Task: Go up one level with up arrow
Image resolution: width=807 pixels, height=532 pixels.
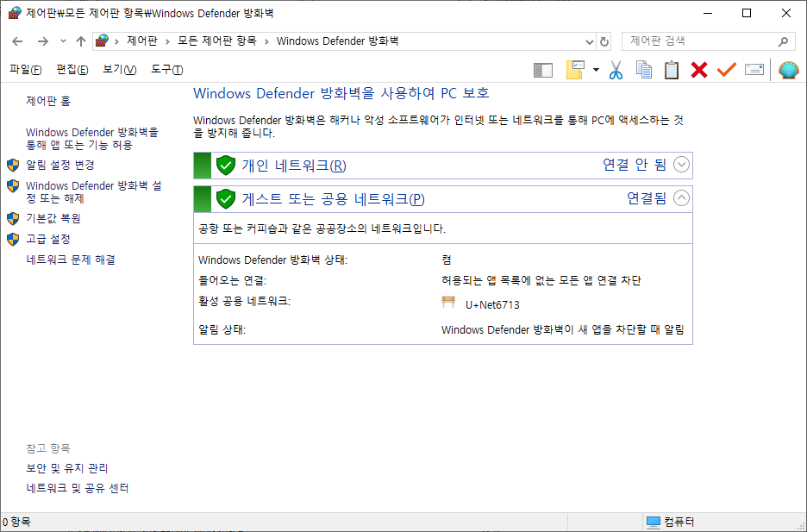Action: (81, 41)
